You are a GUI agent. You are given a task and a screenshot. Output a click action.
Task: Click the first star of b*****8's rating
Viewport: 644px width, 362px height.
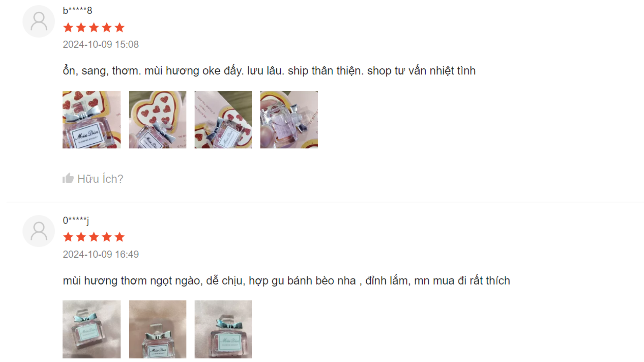tap(68, 27)
